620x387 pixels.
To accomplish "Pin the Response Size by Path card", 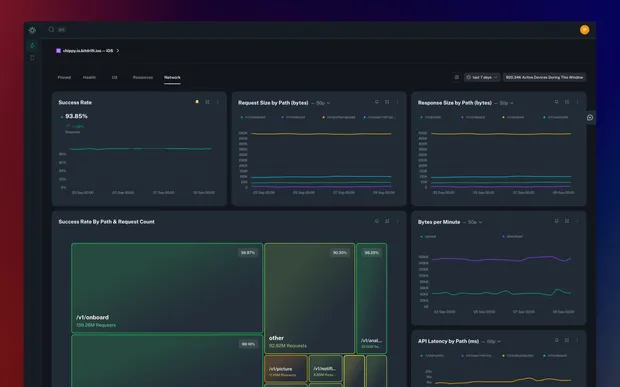I will (556, 102).
